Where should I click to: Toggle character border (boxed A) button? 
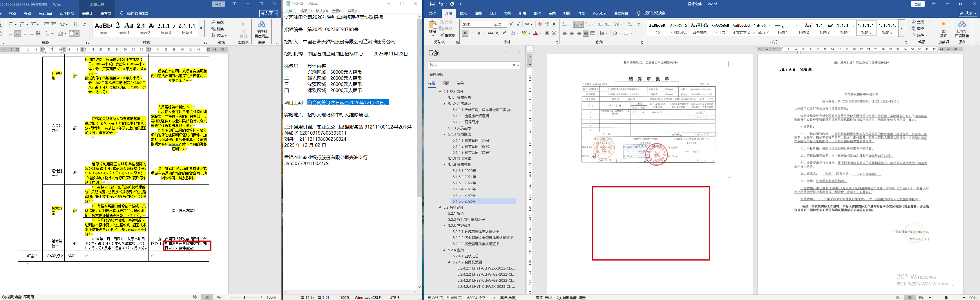(x=554, y=24)
